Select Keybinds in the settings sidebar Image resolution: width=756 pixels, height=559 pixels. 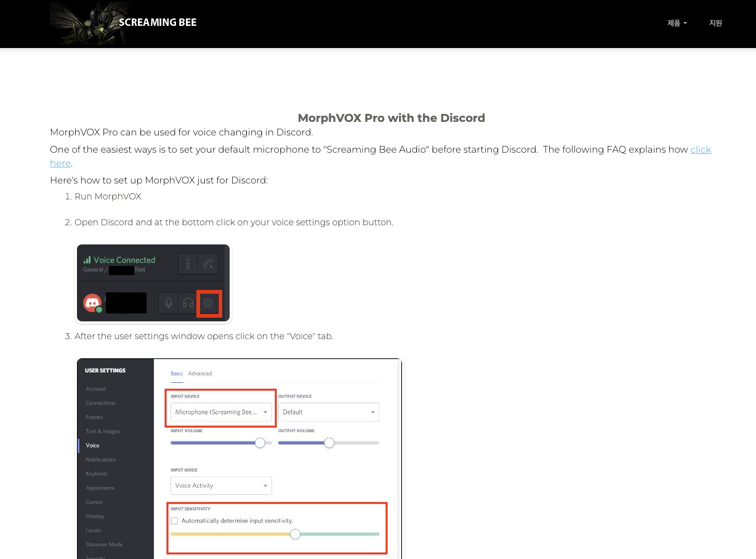(x=97, y=473)
